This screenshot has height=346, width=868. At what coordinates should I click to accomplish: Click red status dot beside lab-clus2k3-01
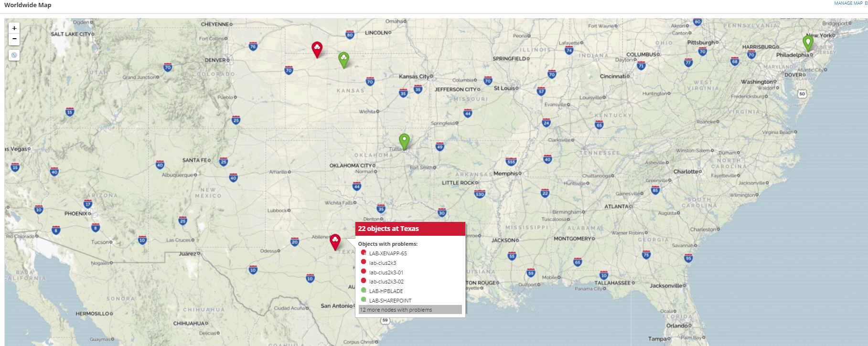point(364,272)
